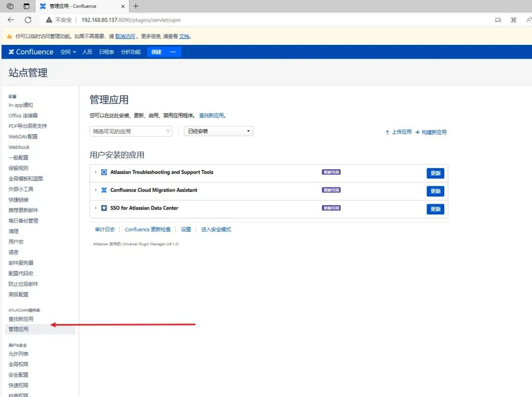Click the browser QR/apps icon in address bar
This screenshot has width=532, height=397.
513,20
